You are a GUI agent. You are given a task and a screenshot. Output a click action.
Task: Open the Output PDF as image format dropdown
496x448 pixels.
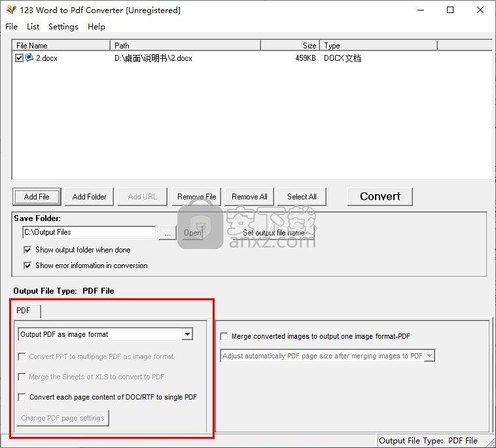(187, 334)
